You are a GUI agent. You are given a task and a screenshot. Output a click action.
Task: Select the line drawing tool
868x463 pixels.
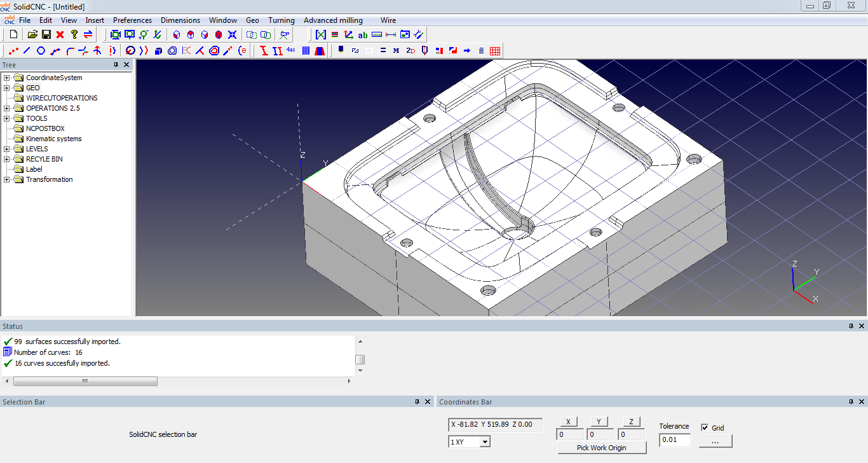pyautogui.click(x=27, y=51)
